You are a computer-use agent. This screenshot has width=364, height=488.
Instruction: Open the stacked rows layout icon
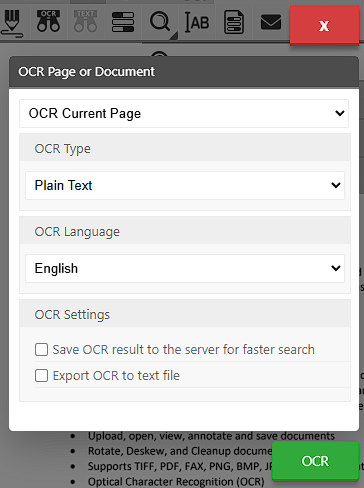pos(123,22)
